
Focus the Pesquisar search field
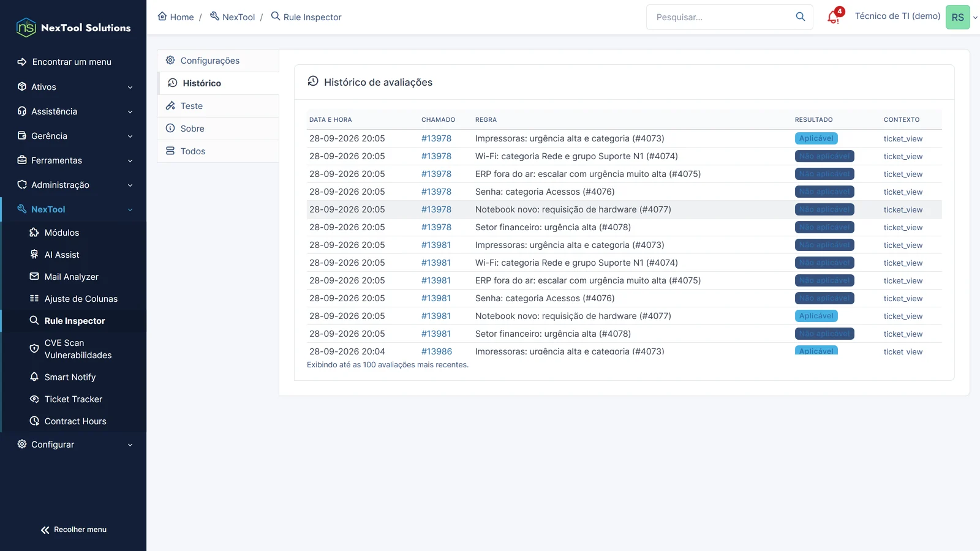pyautogui.click(x=723, y=17)
